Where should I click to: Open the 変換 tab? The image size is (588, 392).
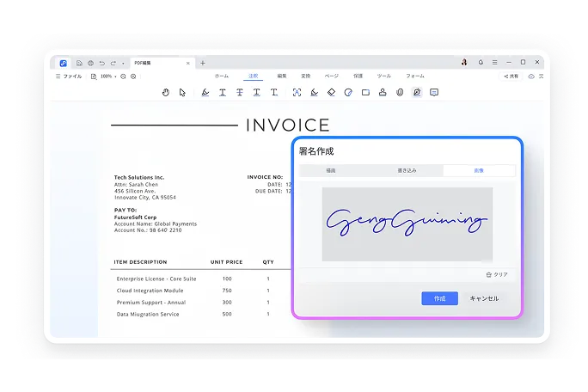click(x=306, y=76)
